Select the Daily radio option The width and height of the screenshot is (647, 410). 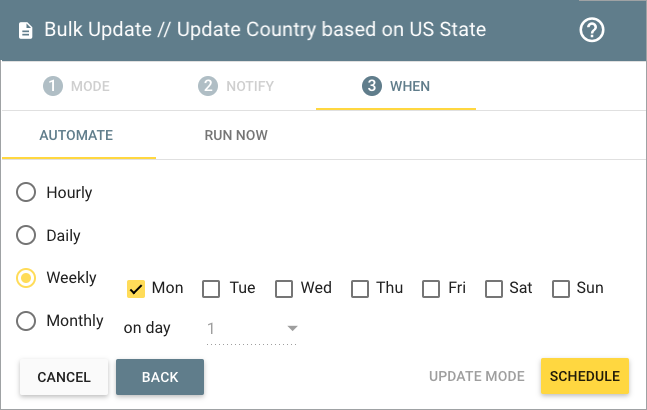point(26,236)
